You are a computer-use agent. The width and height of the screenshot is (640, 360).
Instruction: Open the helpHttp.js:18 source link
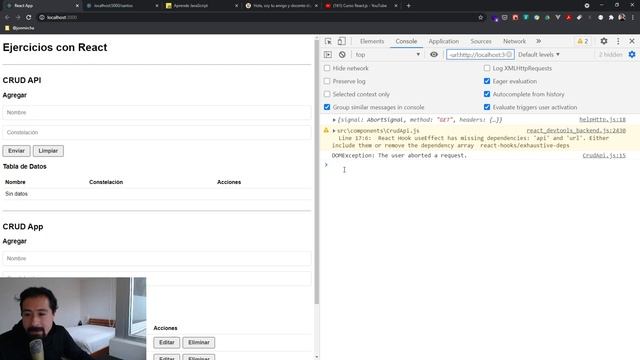[x=602, y=120]
